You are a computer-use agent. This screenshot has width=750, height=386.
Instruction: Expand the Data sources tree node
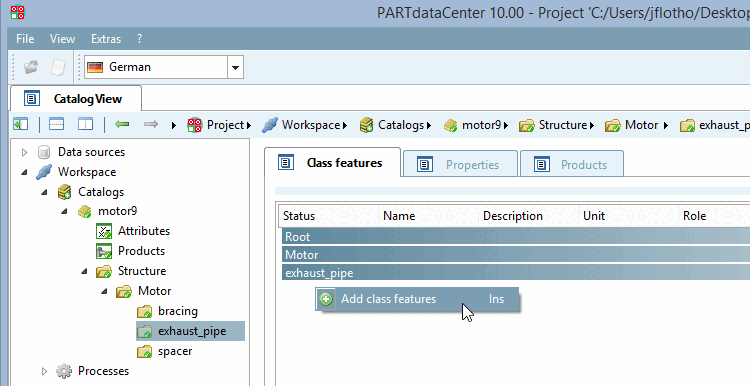click(x=24, y=152)
